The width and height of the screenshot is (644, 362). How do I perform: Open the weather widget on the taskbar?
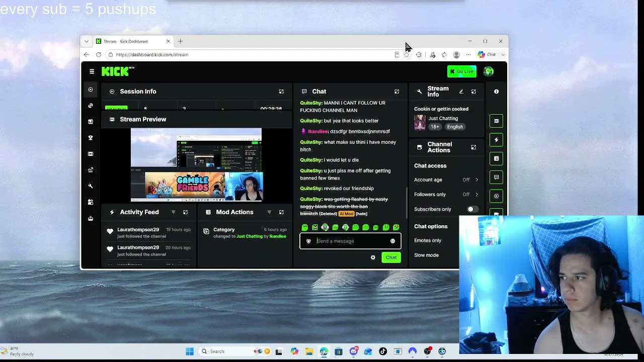[18, 351]
